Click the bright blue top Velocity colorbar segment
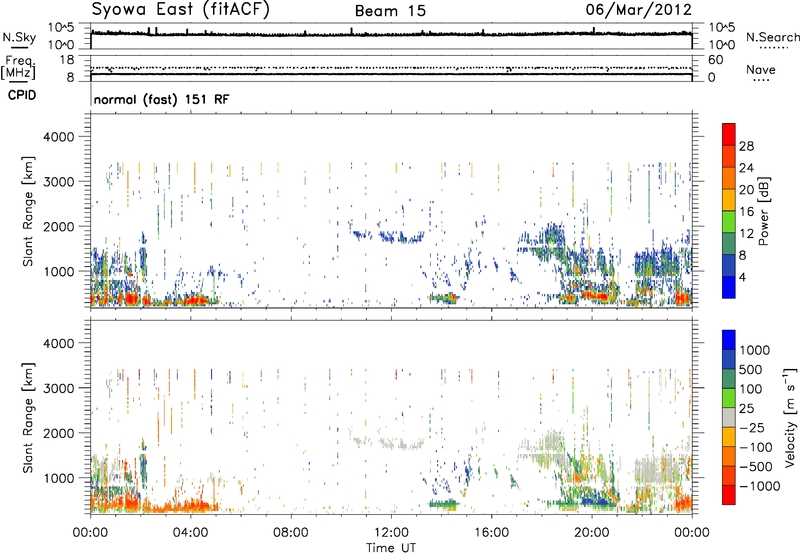This screenshot has height=554, width=800. click(729, 340)
